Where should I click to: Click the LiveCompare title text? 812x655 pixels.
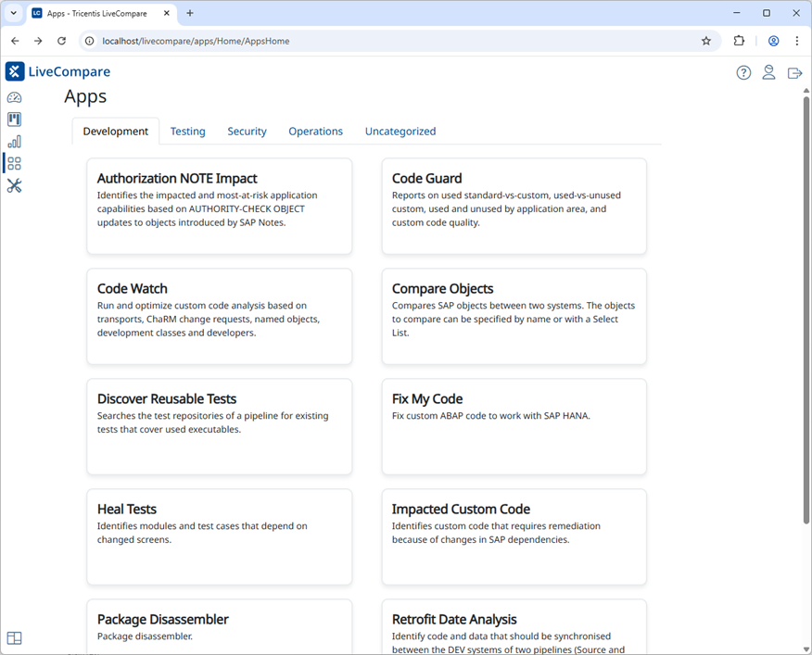[x=70, y=71]
